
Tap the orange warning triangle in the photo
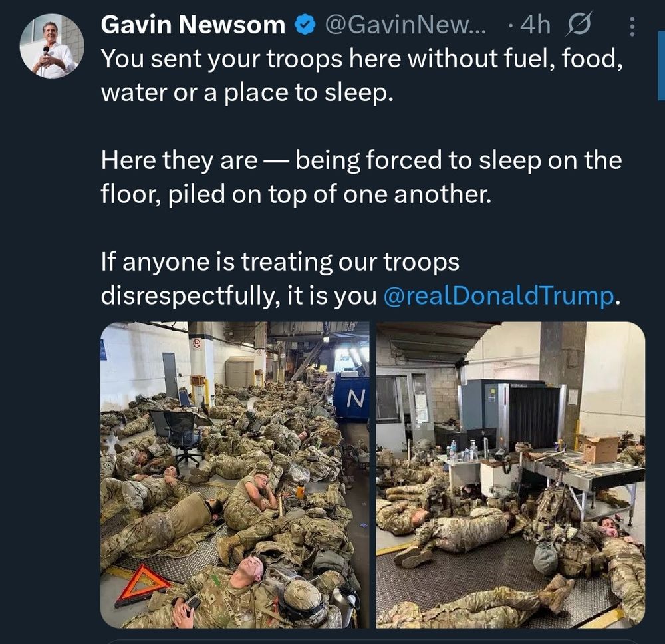coord(144,585)
